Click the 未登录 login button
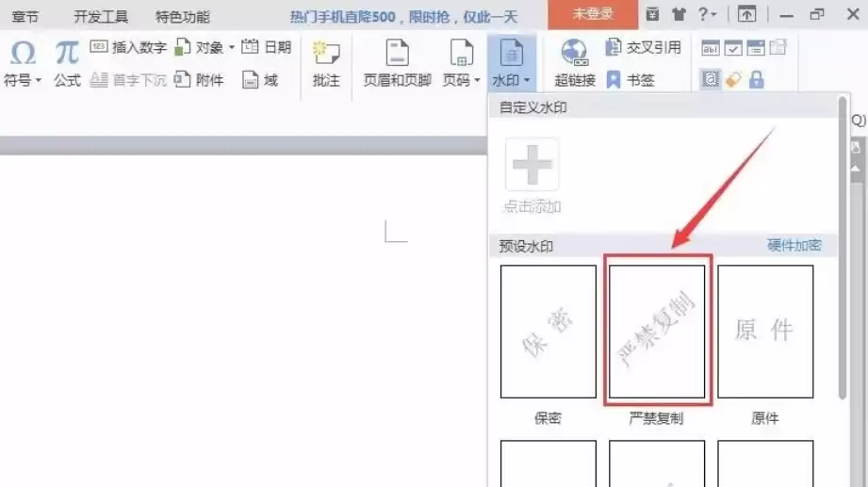The height and width of the screenshot is (487, 868). tap(593, 14)
